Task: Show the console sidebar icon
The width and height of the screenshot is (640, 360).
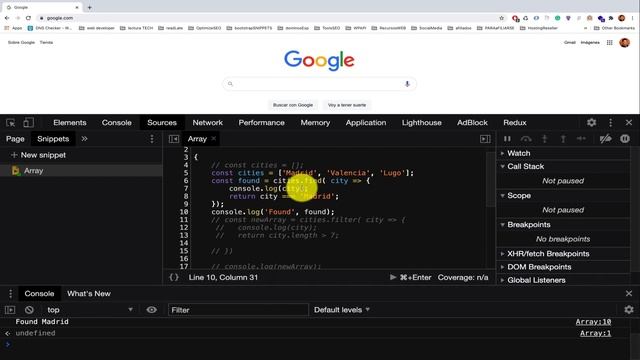Action: [x=10, y=310]
